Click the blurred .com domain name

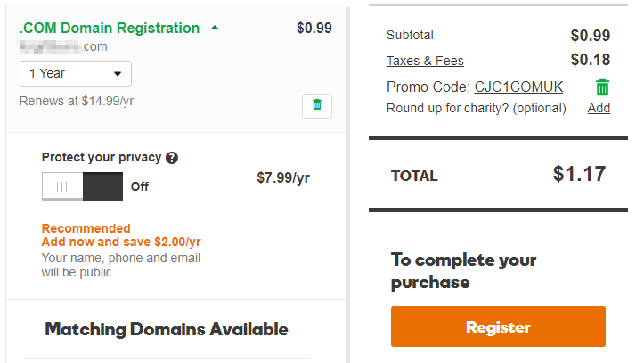(63, 46)
